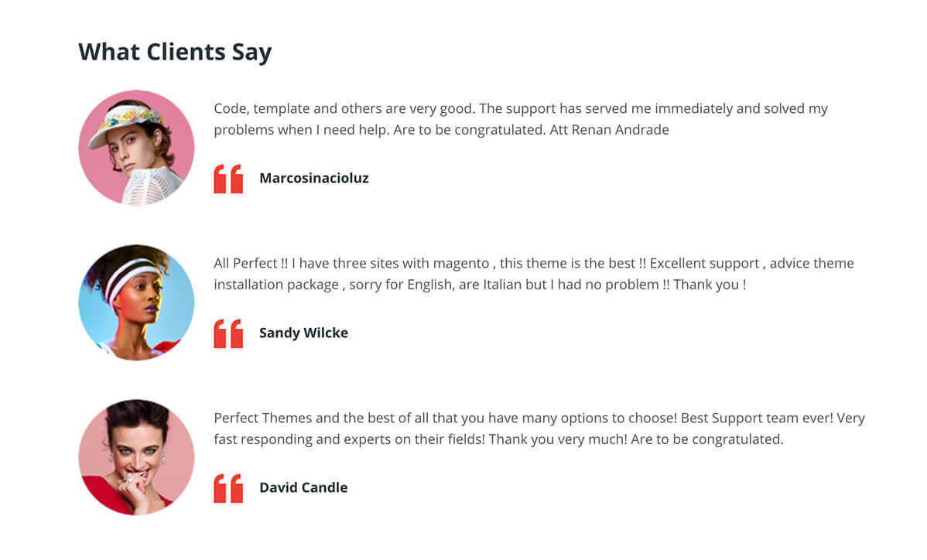Click "installation package" in Sandy's testimonial
Viewport: 927px width, 560px height.
click(x=275, y=285)
